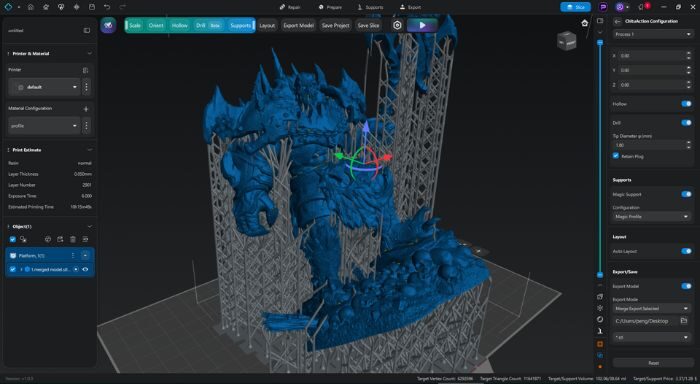Open the Process 1 dropdown
This screenshot has height=384, width=700.
click(652, 34)
